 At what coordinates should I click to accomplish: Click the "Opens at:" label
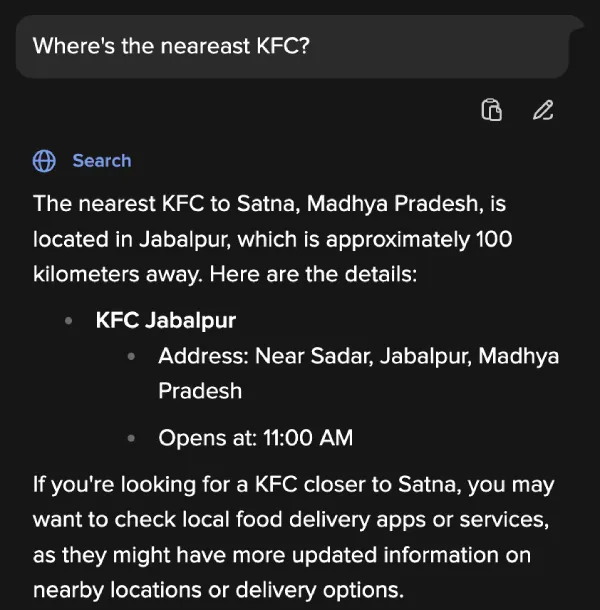(x=207, y=438)
